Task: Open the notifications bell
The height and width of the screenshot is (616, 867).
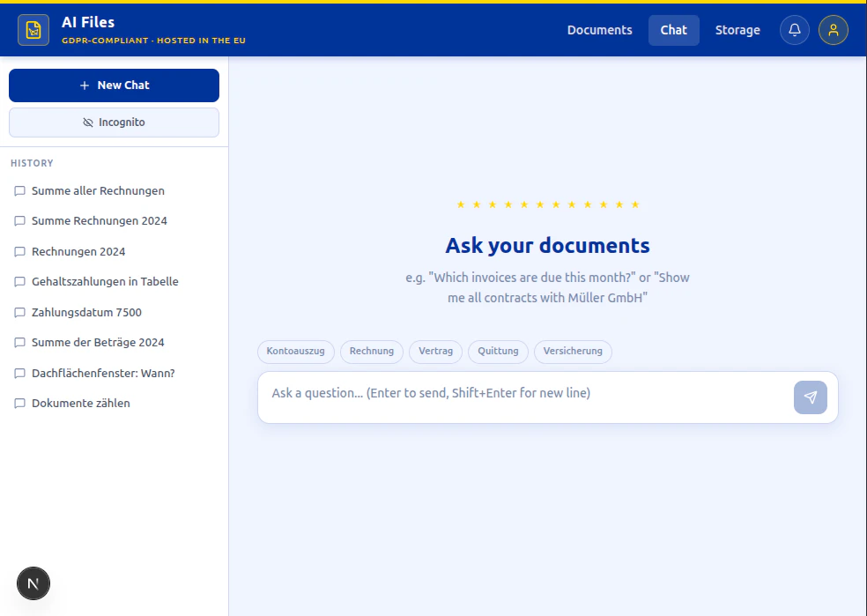Action: coord(795,30)
